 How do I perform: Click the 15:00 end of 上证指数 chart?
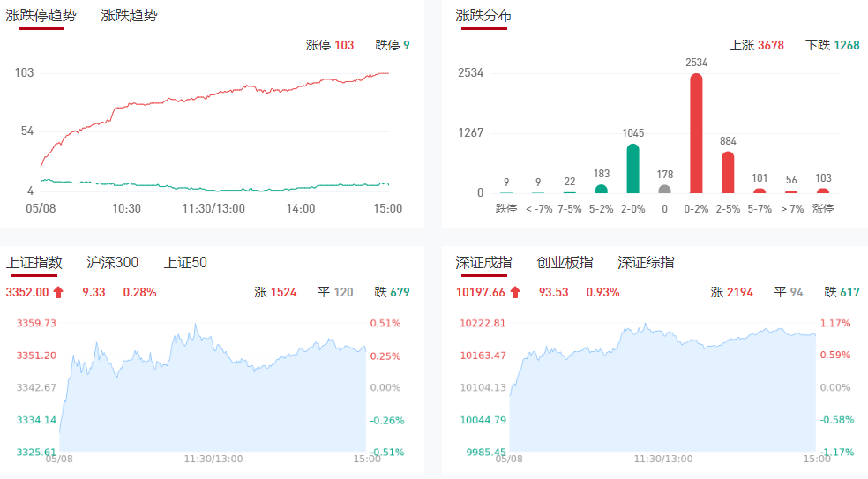coord(367,459)
